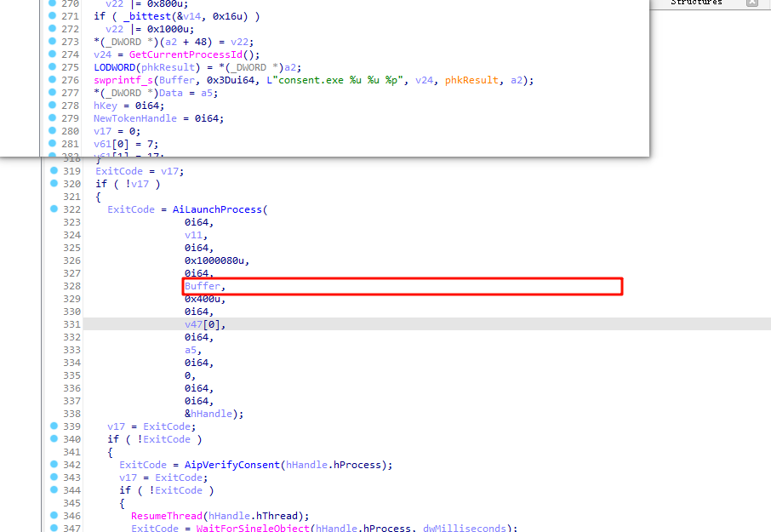Toggle breakpoint dot on line 342

[54, 465]
